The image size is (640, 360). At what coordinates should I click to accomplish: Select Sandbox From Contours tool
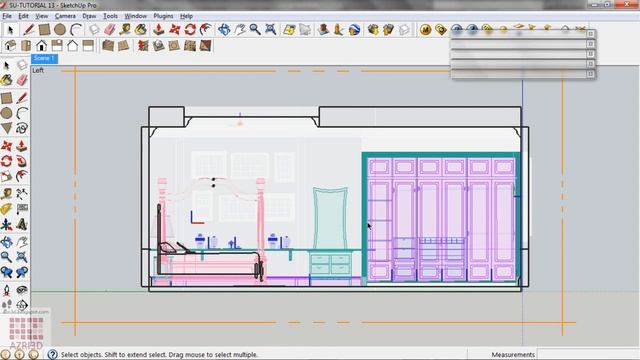click(108, 46)
